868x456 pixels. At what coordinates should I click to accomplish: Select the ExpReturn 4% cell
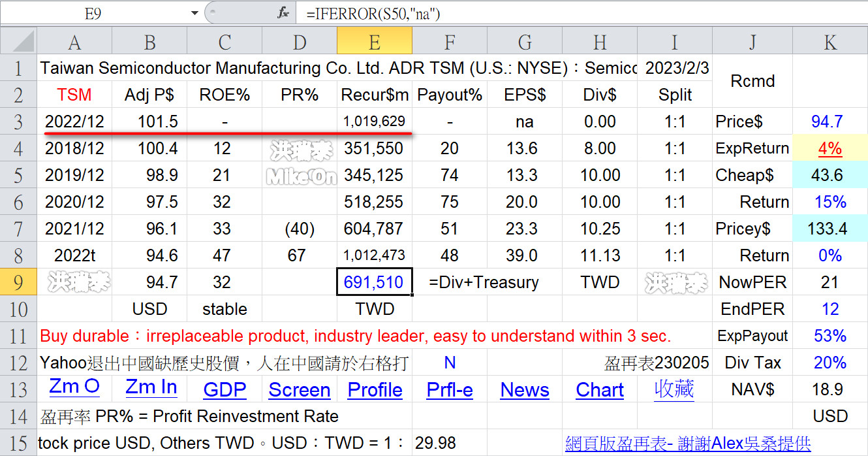(830, 148)
